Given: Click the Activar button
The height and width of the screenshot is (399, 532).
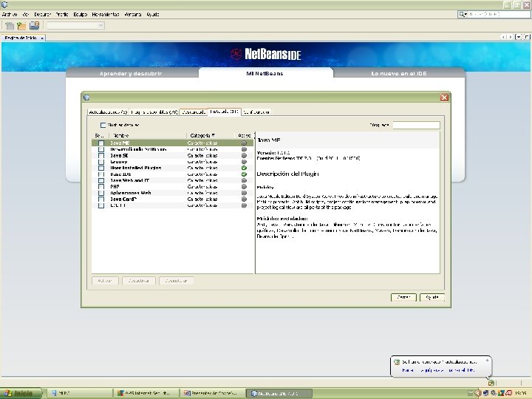Looking at the screenshot, I should click(x=105, y=281).
